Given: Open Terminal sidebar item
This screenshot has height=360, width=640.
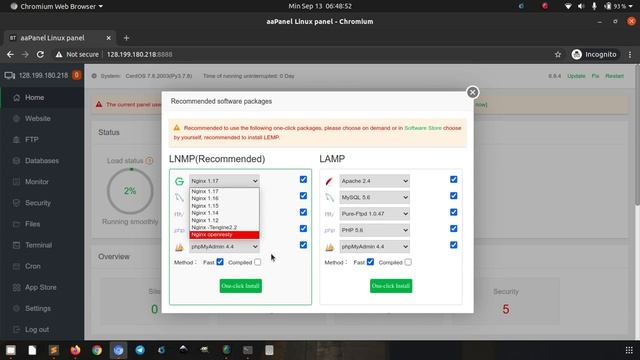Looking at the screenshot, I should [42, 245].
